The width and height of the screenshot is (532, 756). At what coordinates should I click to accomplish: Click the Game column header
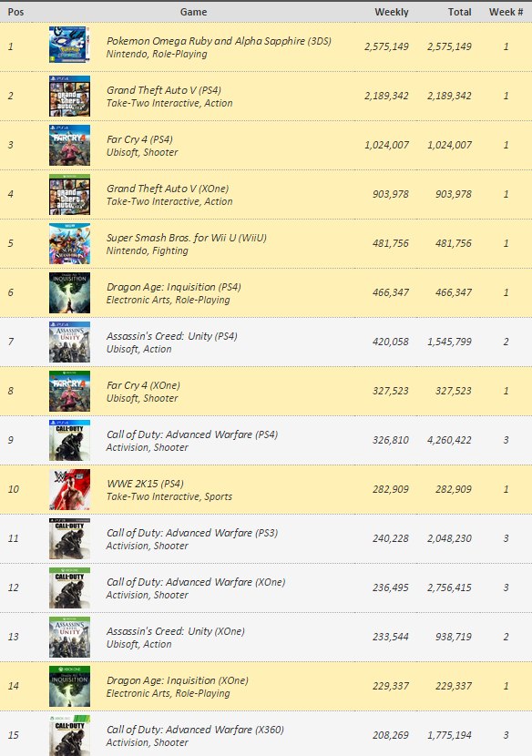tap(193, 12)
